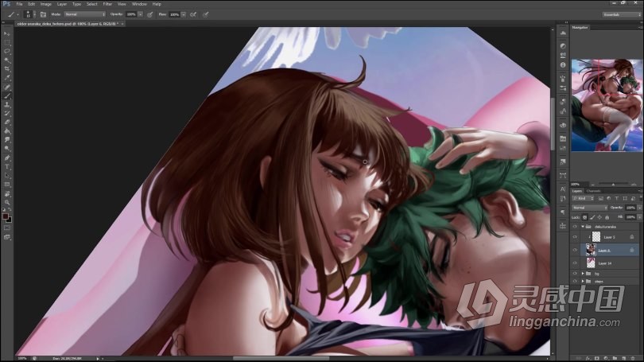Select the Rectangular Marquee tool
The height and width of the screenshot is (362, 644).
[x=7, y=42]
